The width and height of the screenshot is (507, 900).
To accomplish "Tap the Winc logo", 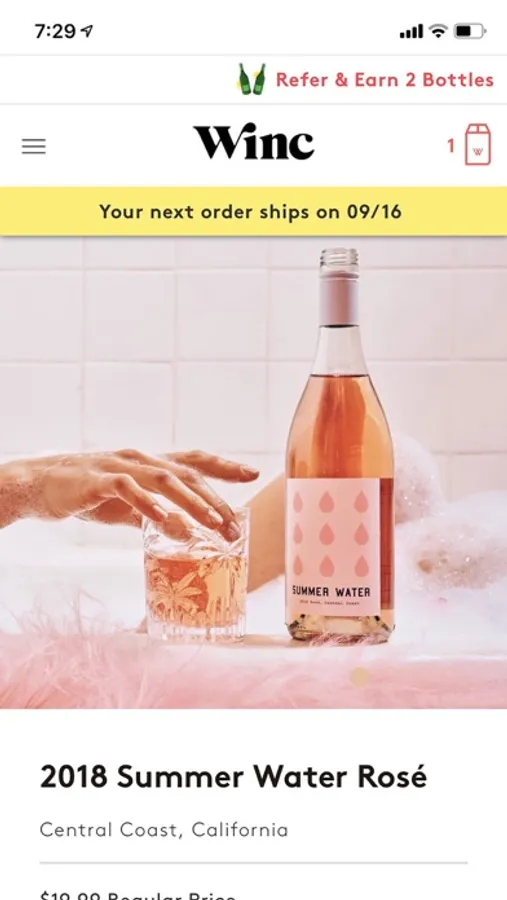I will click(x=254, y=142).
